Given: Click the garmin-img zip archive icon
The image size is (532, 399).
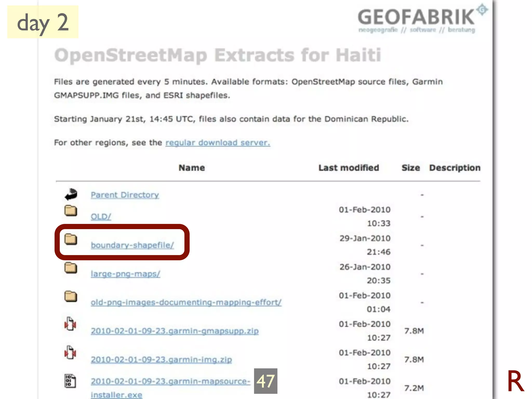Looking at the screenshot, I should point(70,353).
